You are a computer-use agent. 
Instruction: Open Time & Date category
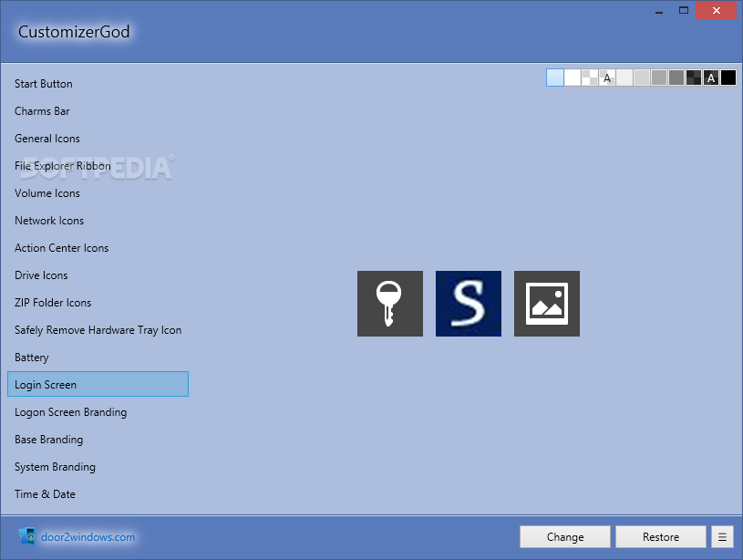(x=98, y=494)
